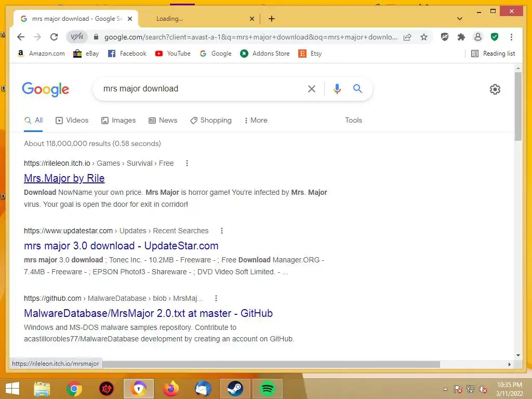Click the vertical scrollbar thumb
532x399 pixels.
pos(518,106)
